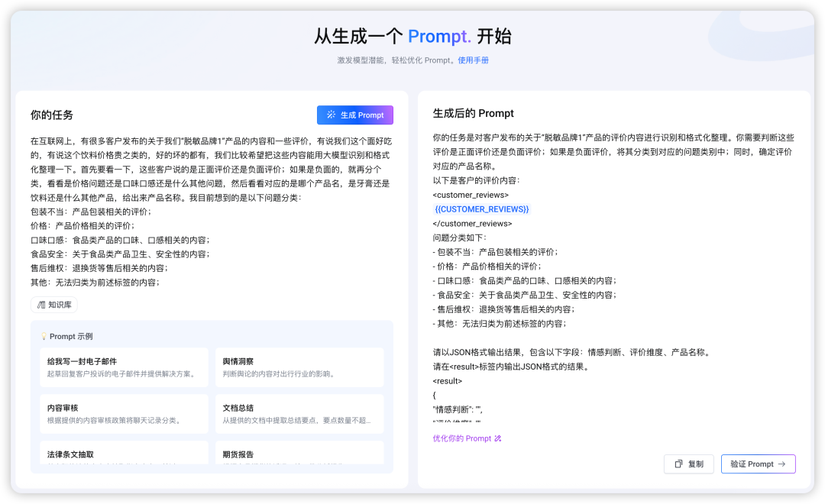Click the Prompt 示例 label
The image size is (825, 504).
71,336
